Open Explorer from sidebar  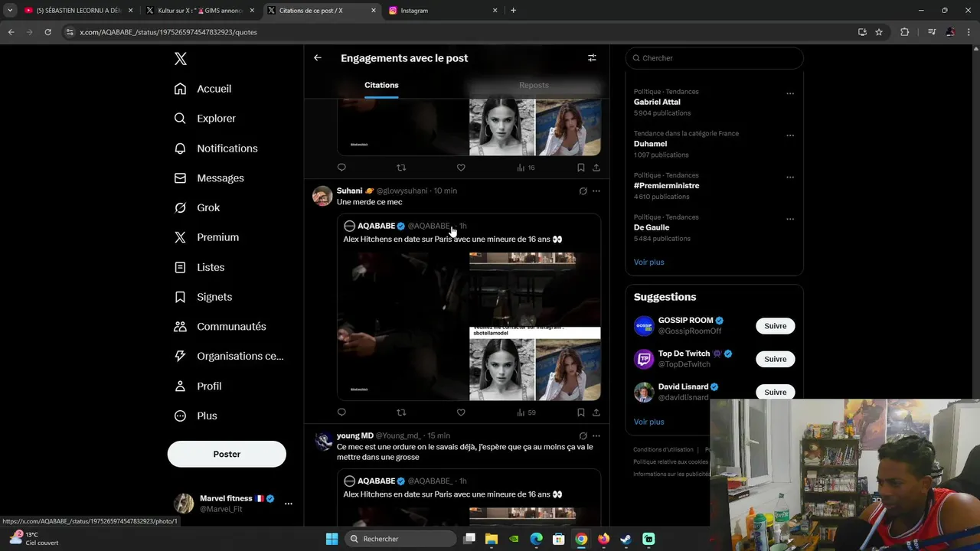pos(205,119)
